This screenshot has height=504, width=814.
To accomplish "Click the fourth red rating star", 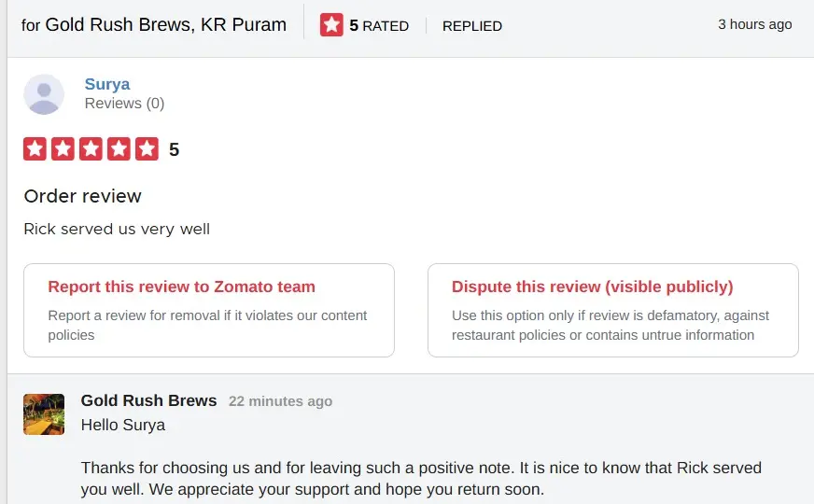I will point(119,149).
